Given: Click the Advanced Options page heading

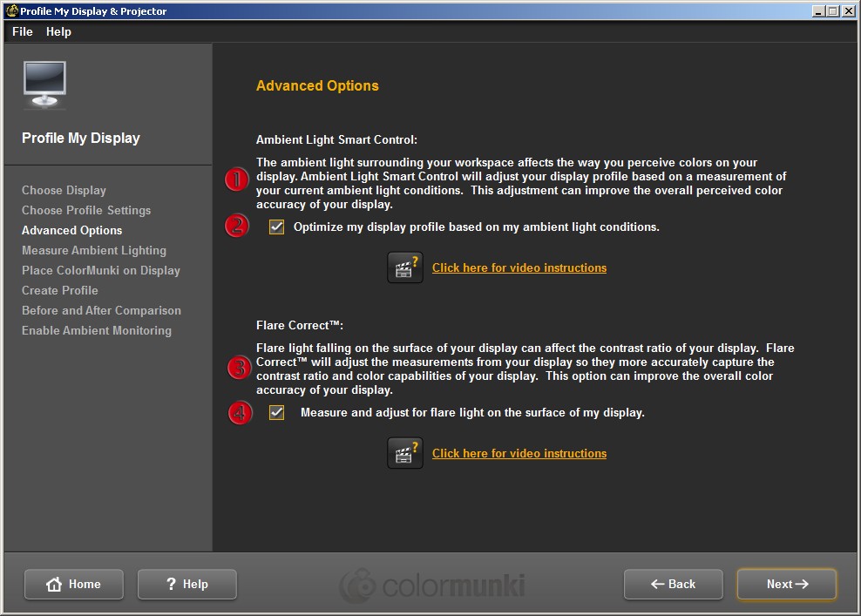Looking at the screenshot, I should [317, 85].
